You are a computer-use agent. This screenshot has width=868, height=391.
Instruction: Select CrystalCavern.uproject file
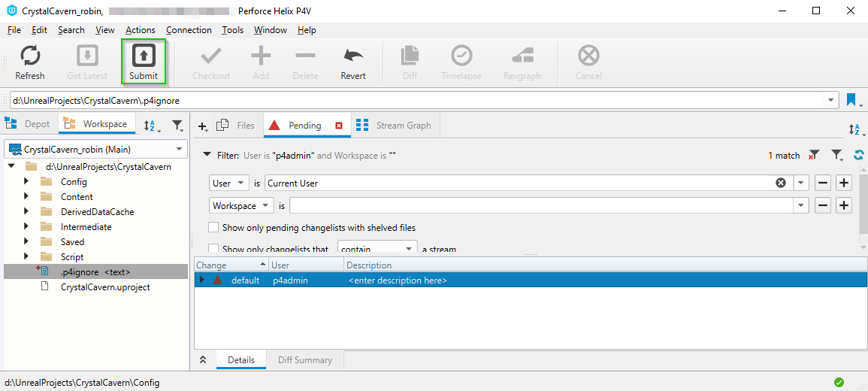point(105,287)
